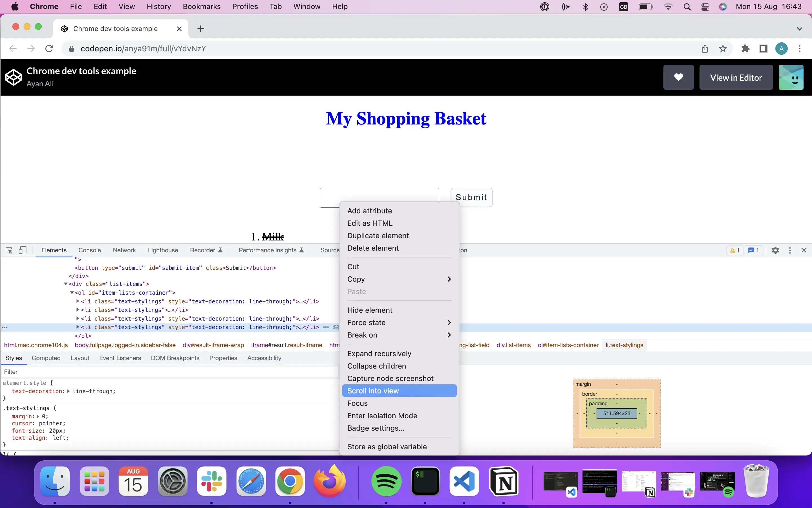Select Add attribute
This screenshot has width=812, height=508.
[x=399, y=211]
